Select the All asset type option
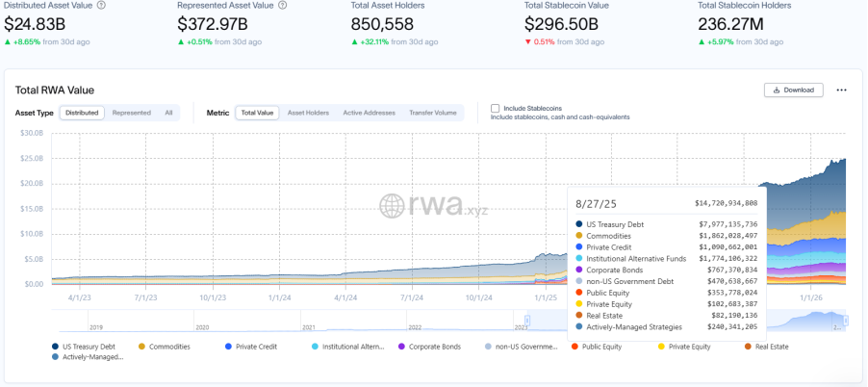The image size is (868, 387). [168, 113]
